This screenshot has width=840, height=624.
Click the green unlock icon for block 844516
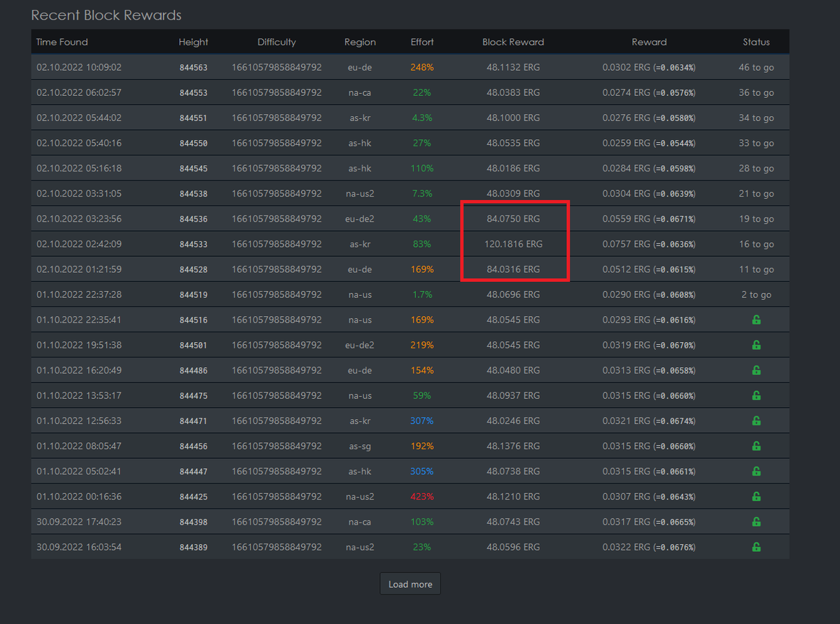click(756, 320)
